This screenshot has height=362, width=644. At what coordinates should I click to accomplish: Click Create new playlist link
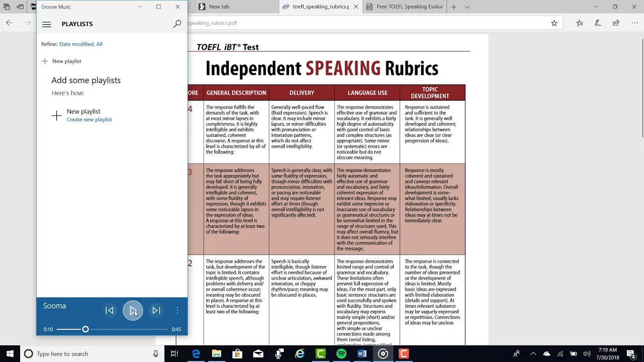[89, 120]
